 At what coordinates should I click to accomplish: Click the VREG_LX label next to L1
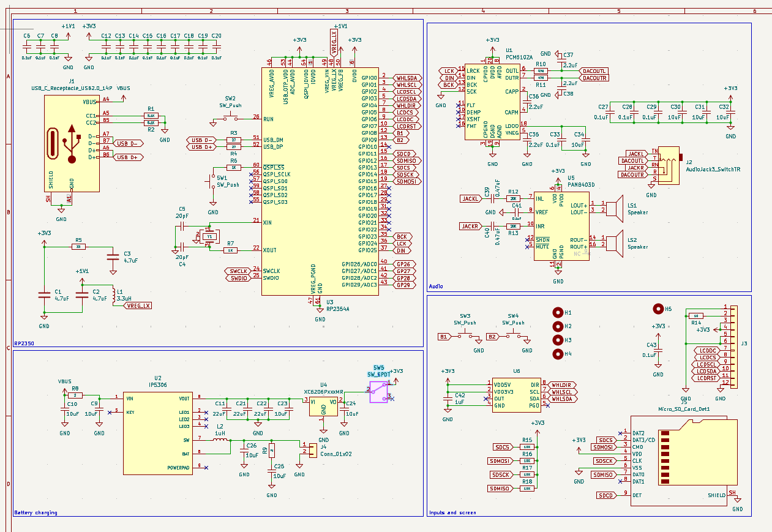click(138, 305)
